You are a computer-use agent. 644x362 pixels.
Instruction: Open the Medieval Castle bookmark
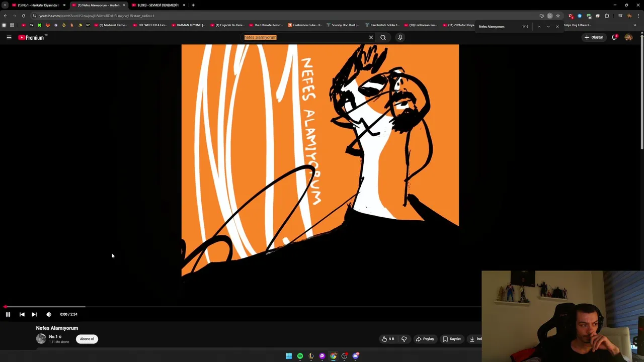click(x=110, y=25)
